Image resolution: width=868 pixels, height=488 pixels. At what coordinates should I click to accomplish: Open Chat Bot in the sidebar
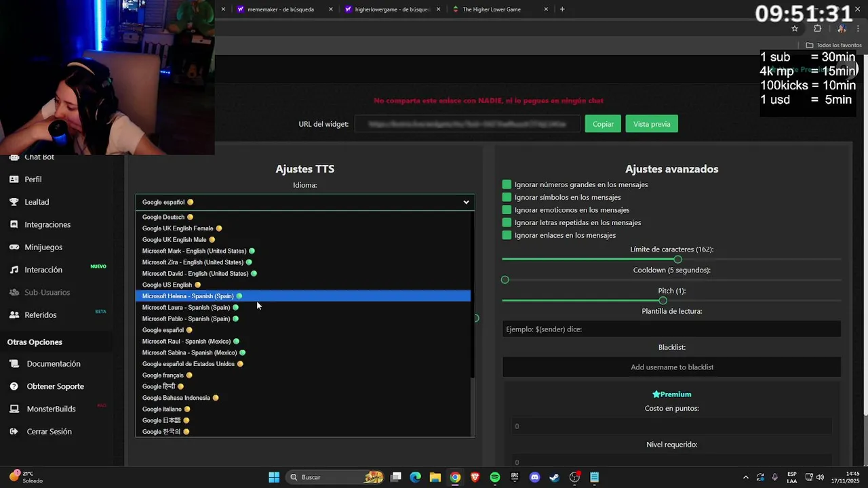coord(39,157)
